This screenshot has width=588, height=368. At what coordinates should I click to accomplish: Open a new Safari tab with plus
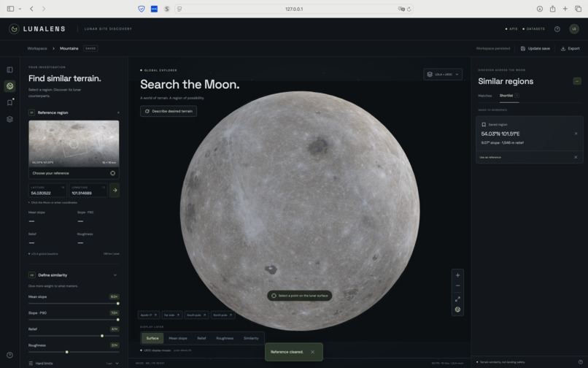tap(565, 9)
